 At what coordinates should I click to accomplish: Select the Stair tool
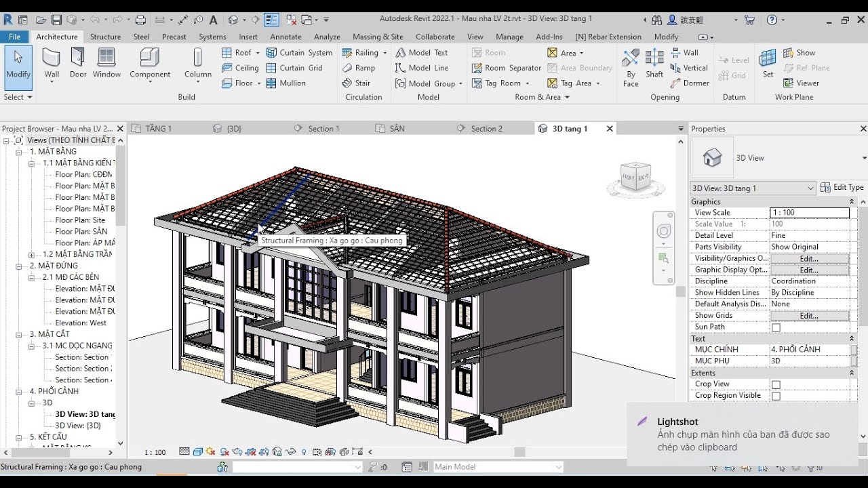coord(357,83)
